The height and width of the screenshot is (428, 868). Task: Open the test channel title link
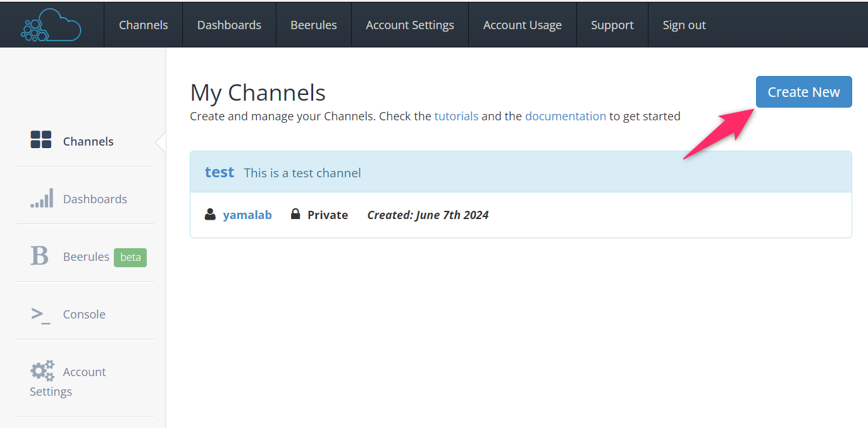tap(220, 172)
